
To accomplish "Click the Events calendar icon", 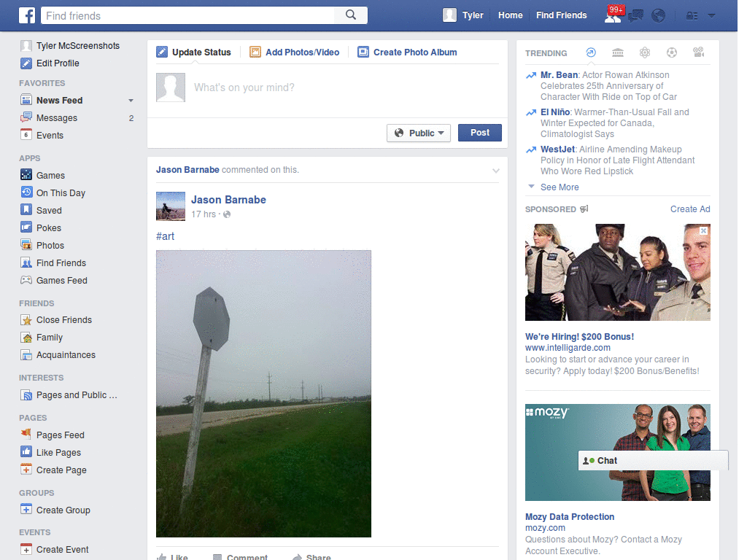I will coord(26,135).
